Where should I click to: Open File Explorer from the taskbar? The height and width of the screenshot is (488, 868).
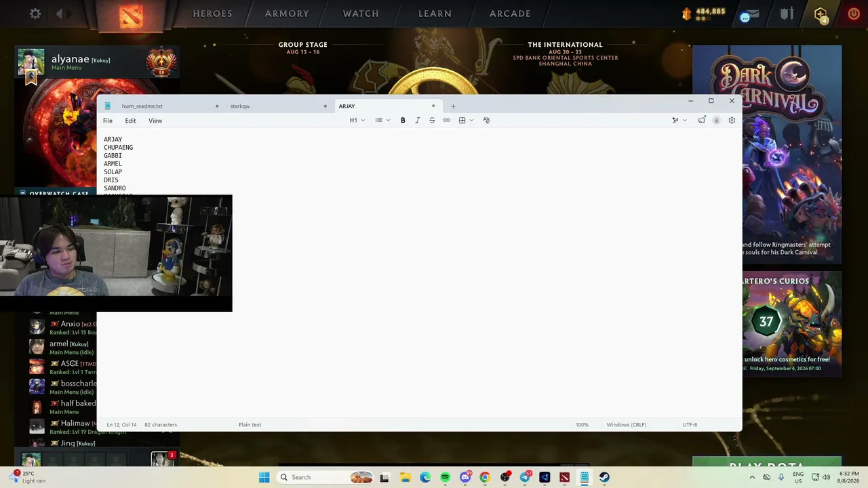point(405,477)
